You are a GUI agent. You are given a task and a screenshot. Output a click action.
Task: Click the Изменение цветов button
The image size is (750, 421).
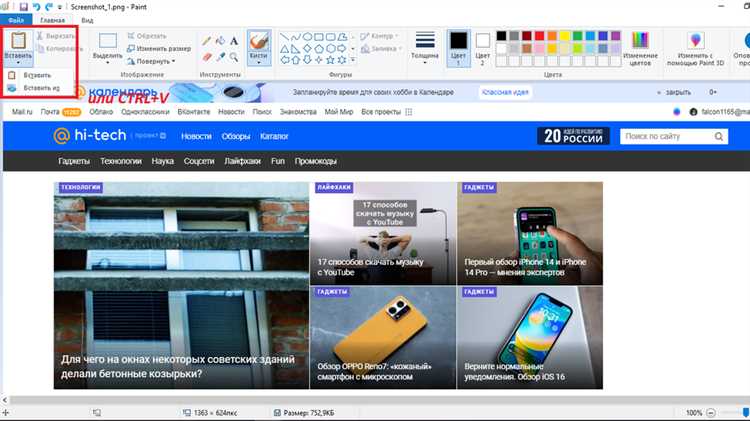point(640,49)
